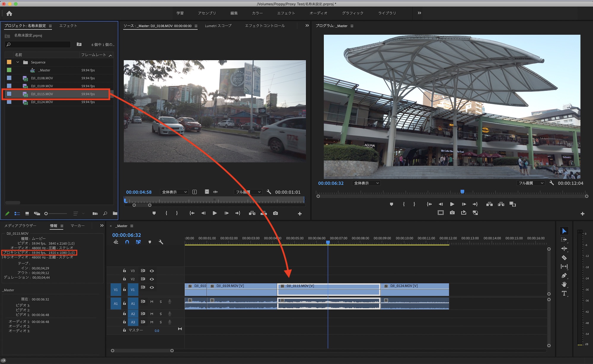
Task: Select DJI_0124.MOV in the project list
Action: coord(42,102)
